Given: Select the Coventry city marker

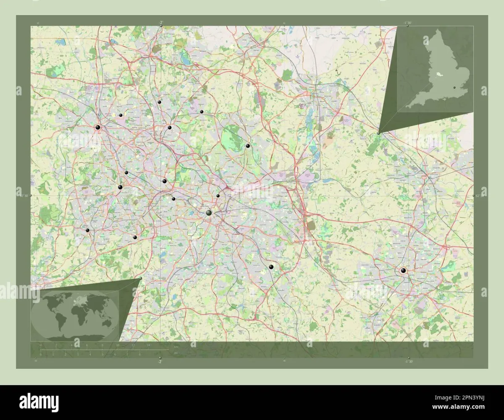Looking at the screenshot, I should [403, 270].
